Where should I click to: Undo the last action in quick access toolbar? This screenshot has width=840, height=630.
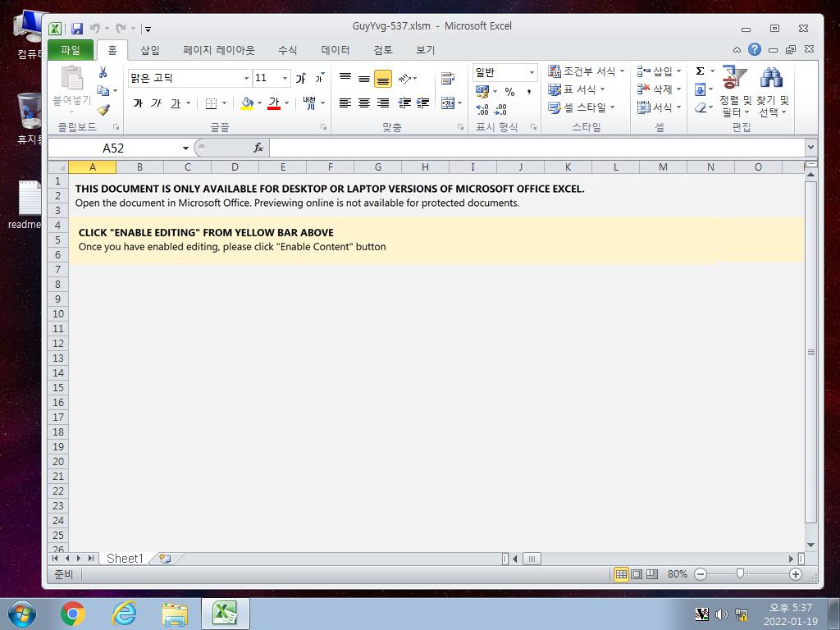95,29
